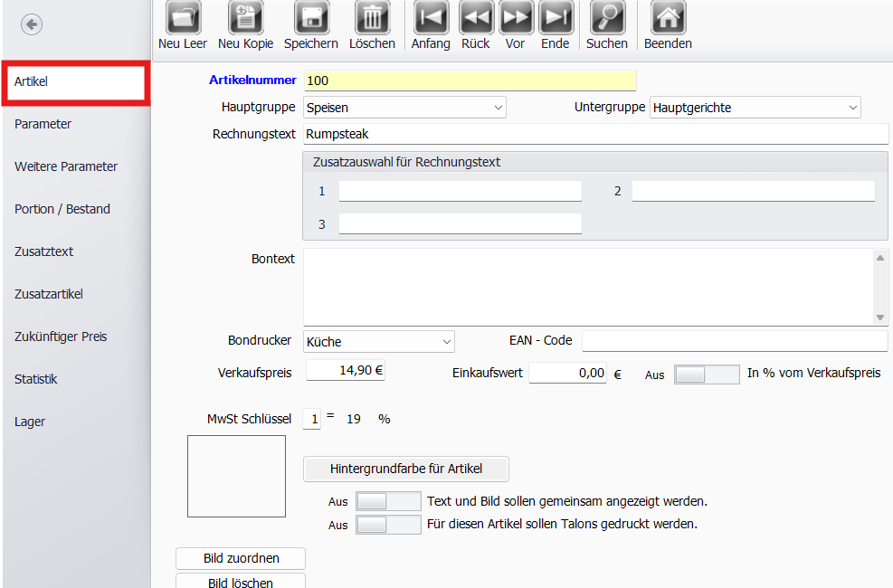Viewport: 893px width, 588px height.
Task: Click the Artikelnummer input field
Action: pos(470,81)
